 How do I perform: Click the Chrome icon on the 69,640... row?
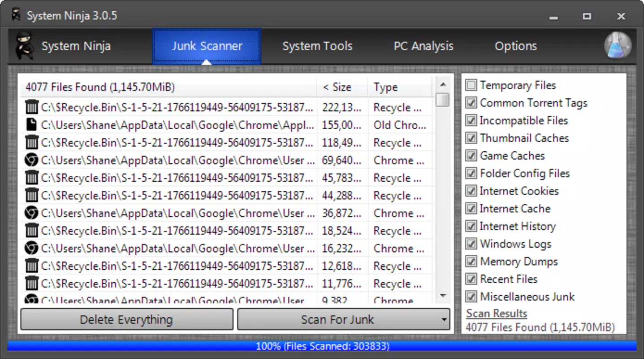31,160
